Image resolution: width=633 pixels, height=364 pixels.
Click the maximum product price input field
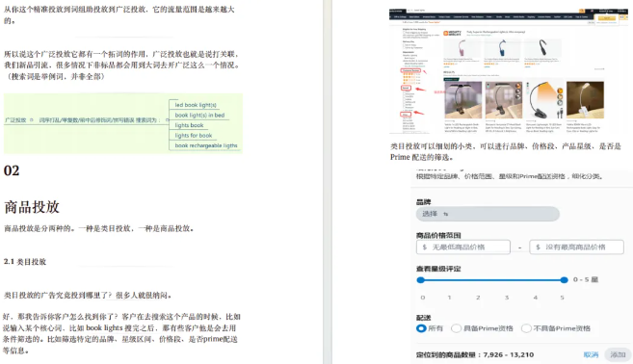576,247
